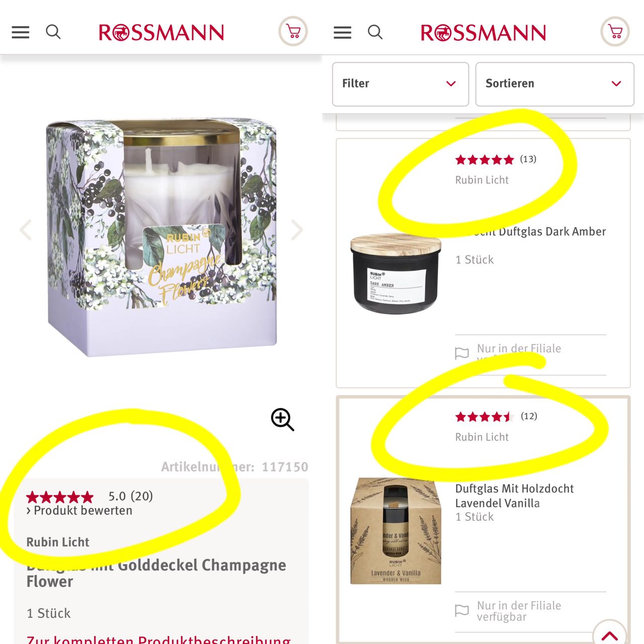Open the Lavender & Vanilla candle thumbnail
This screenshot has width=644, height=644.
(396, 531)
